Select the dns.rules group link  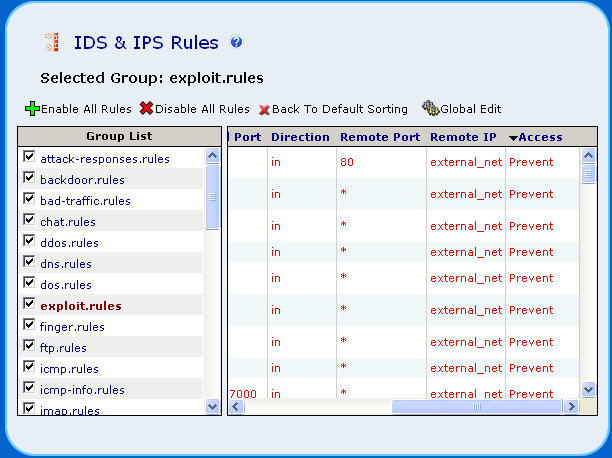(x=66, y=264)
